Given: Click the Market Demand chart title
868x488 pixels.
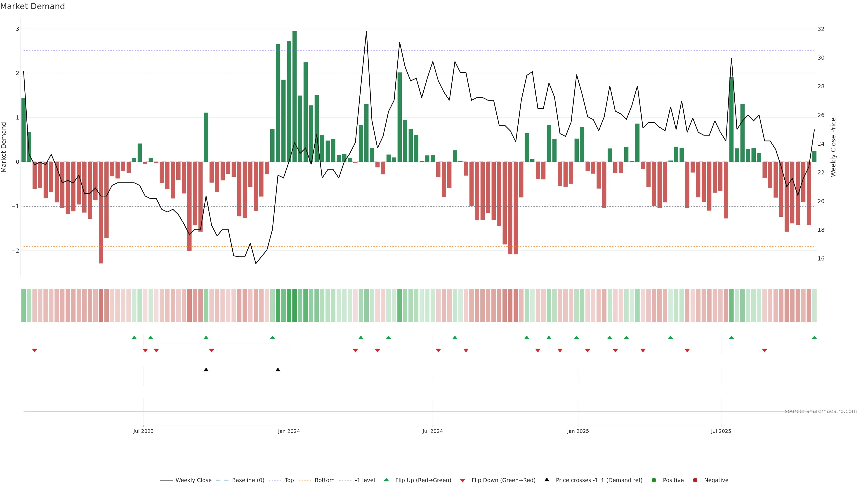Looking at the screenshot, I should (x=32, y=6).
